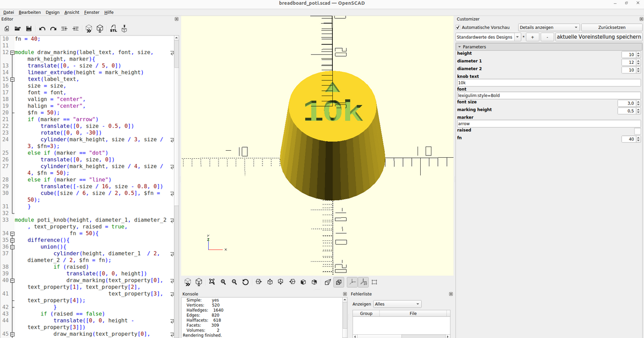Zoom out in the 3D viewport
This screenshot has height=338, width=644.
[234, 282]
